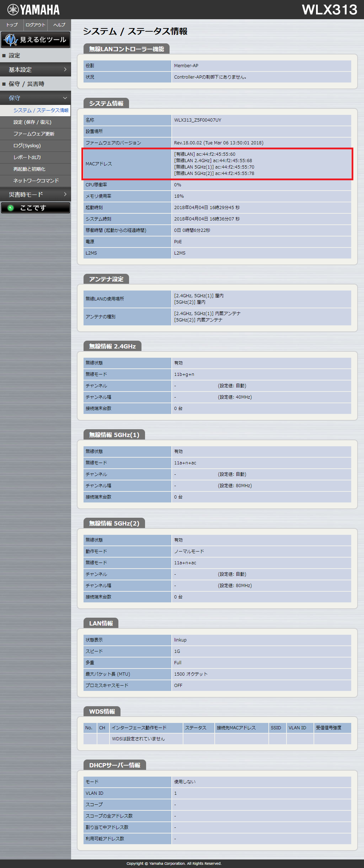
Task: Click the 1500 オクテット MTU value
Action: click(x=191, y=674)
